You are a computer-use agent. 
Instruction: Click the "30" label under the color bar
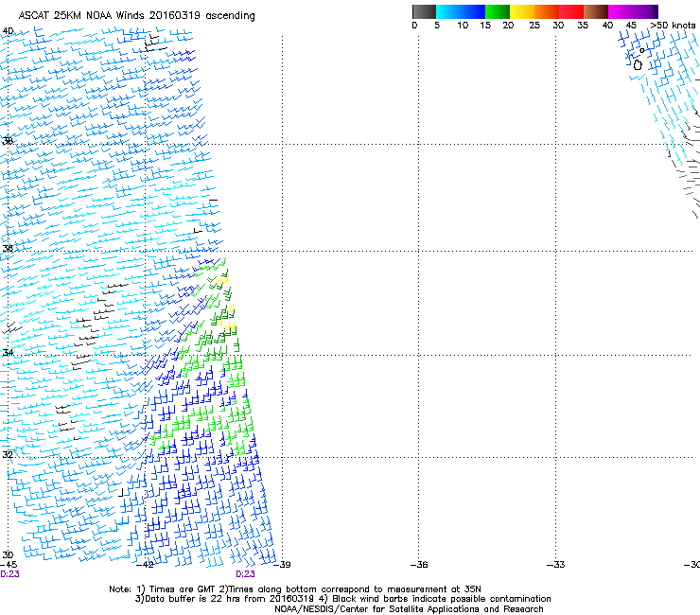558,26
